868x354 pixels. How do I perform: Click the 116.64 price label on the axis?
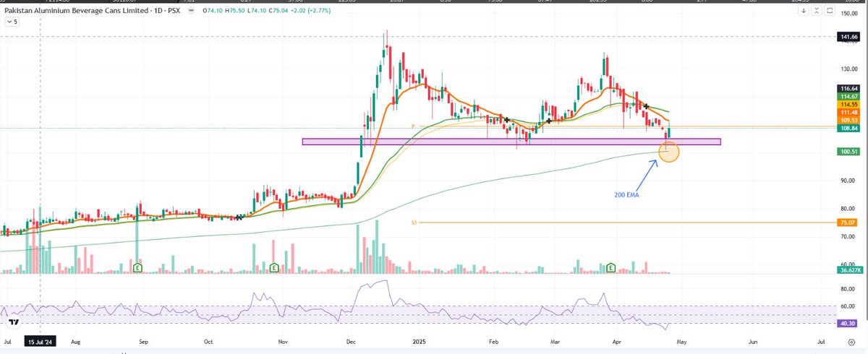coord(848,87)
